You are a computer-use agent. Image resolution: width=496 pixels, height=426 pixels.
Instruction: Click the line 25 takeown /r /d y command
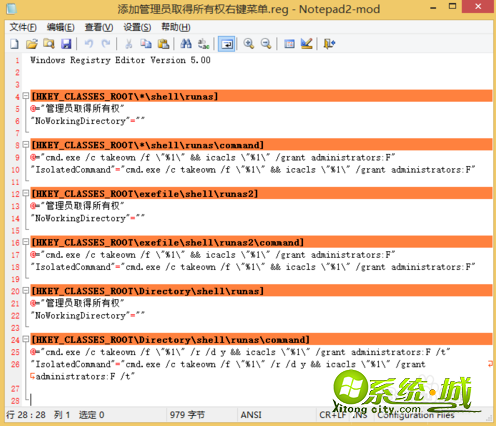point(240,352)
